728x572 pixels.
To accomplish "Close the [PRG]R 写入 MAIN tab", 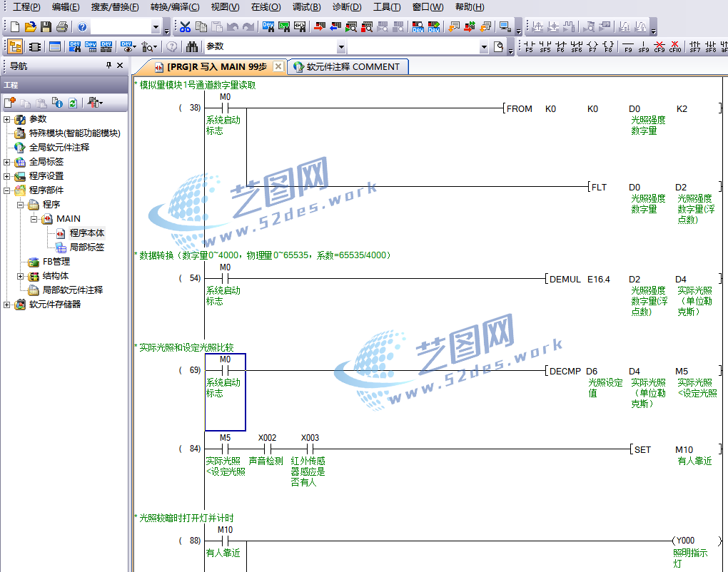I will 278,66.
